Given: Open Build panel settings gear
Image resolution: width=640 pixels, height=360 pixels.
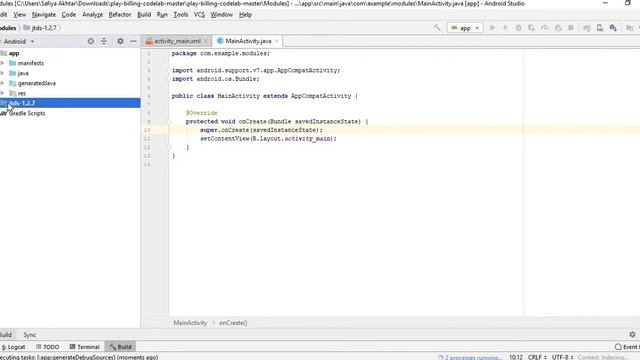Looking at the screenshot, I should [632, 334].
